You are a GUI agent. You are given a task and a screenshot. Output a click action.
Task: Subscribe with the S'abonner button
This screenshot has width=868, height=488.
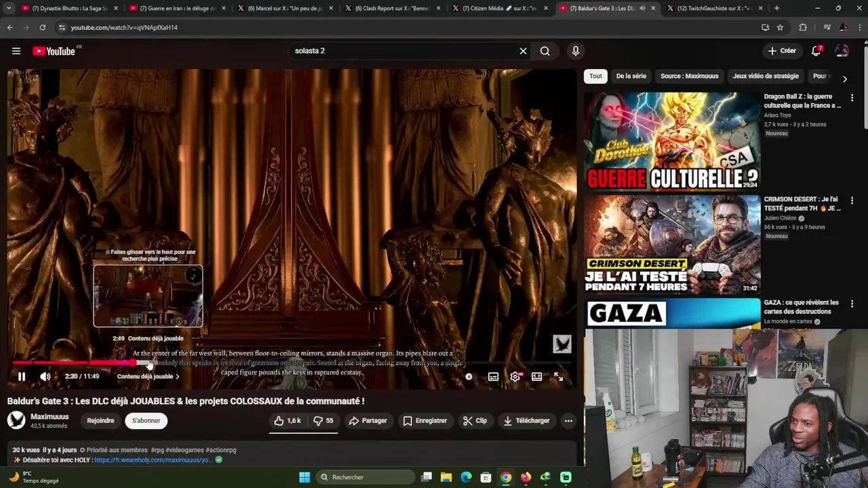[x=146, y=421]
